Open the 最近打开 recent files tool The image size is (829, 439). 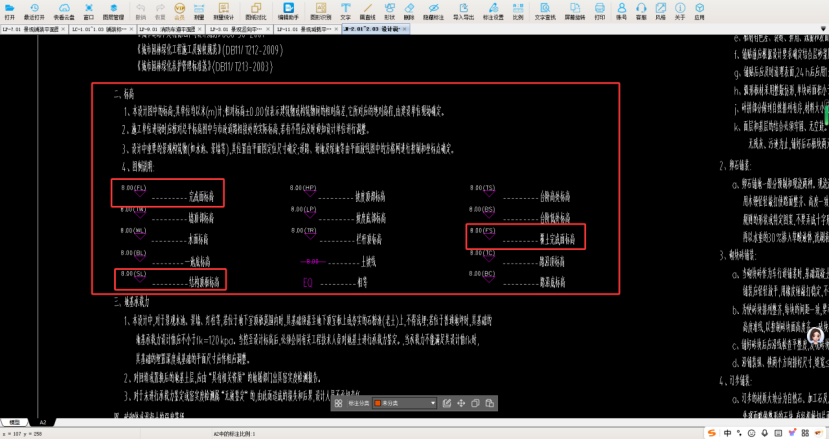pyautogui.click(x=33, y=11)
